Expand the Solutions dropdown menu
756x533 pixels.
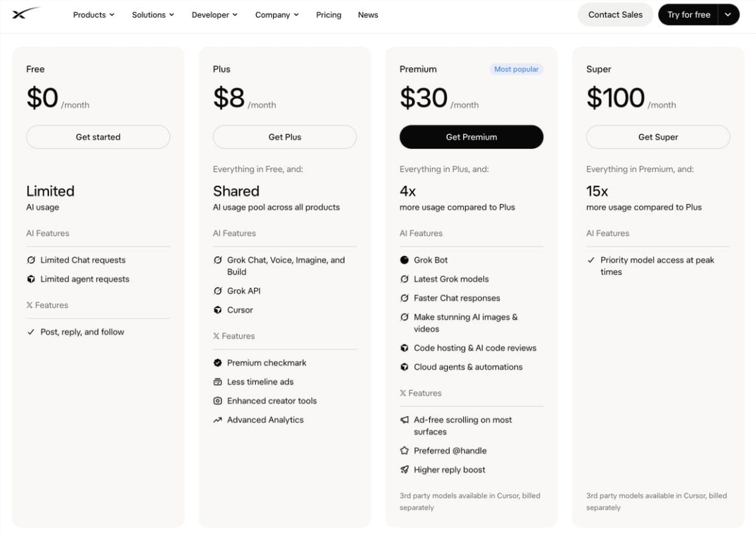point(153,15)
